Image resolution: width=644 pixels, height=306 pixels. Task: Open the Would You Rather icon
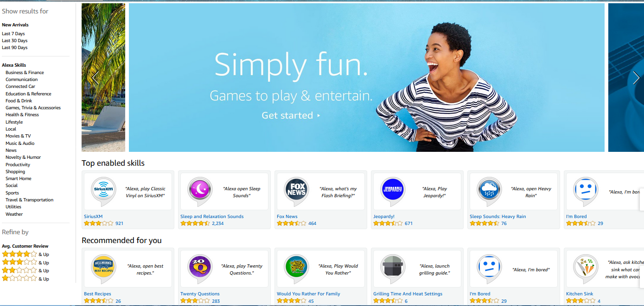(296, 269)
